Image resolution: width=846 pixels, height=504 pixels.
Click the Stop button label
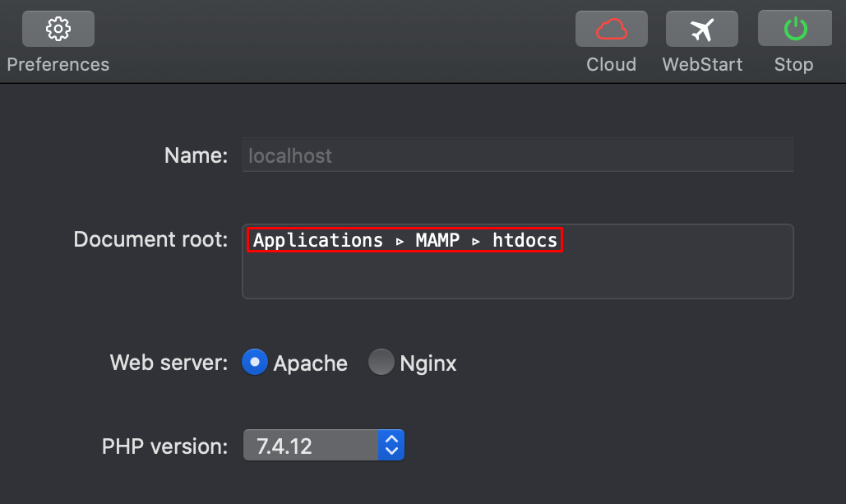(793, 64)
